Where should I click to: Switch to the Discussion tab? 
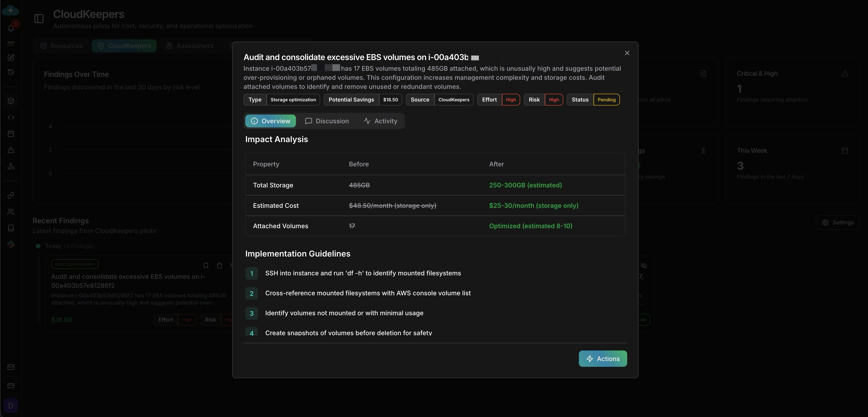(327, 121)
